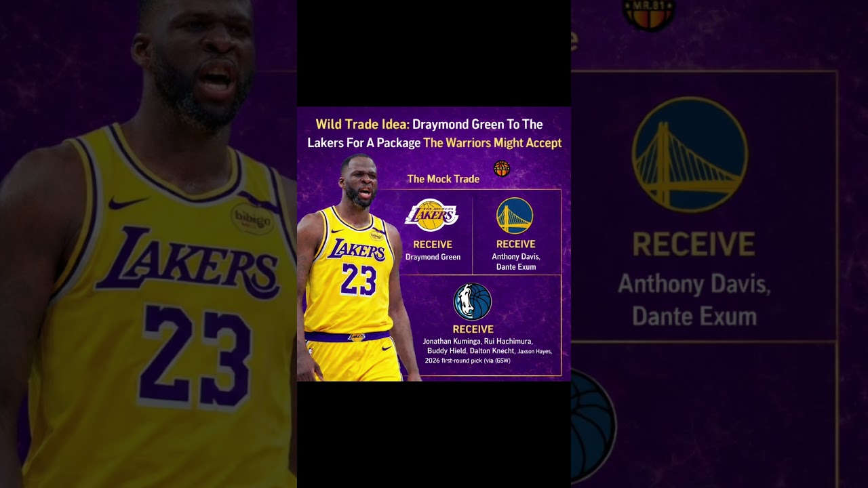The image size is (868, 488).
Task: Select the small "Anthony Davis," text in center panel
Action: click(516, 256)
